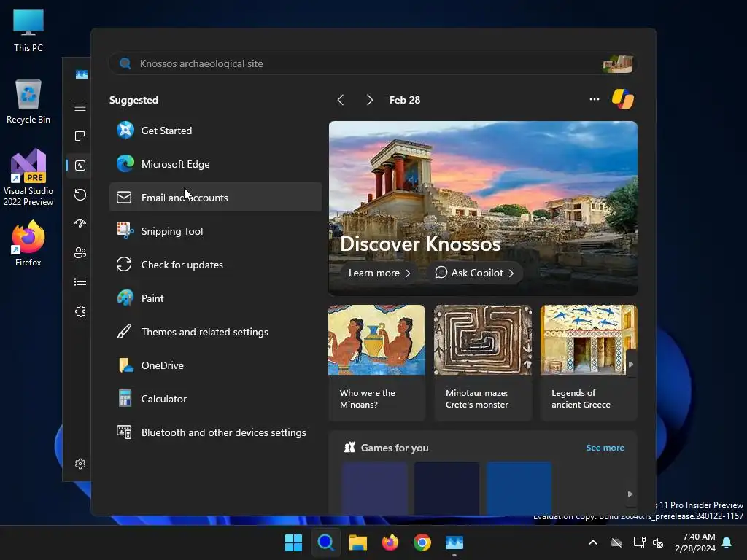Open the Windows Start button
The width and height of the screenshot is (747, 560).
[293, 542]
